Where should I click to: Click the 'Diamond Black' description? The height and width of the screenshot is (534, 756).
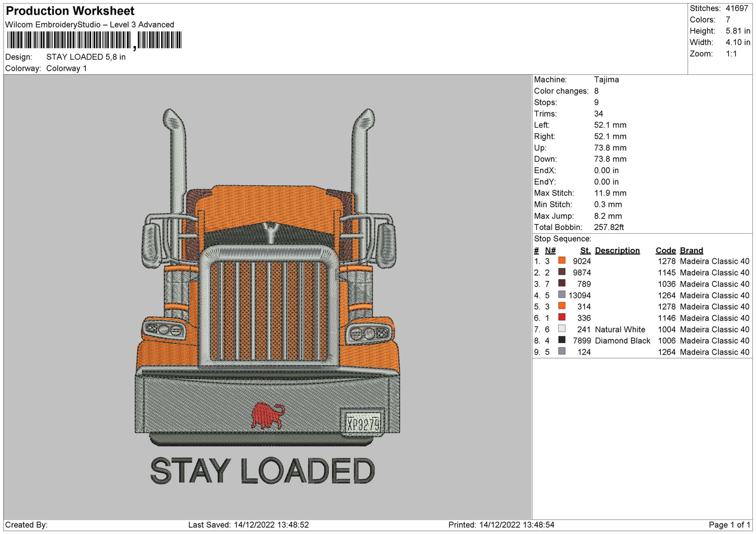623,341
